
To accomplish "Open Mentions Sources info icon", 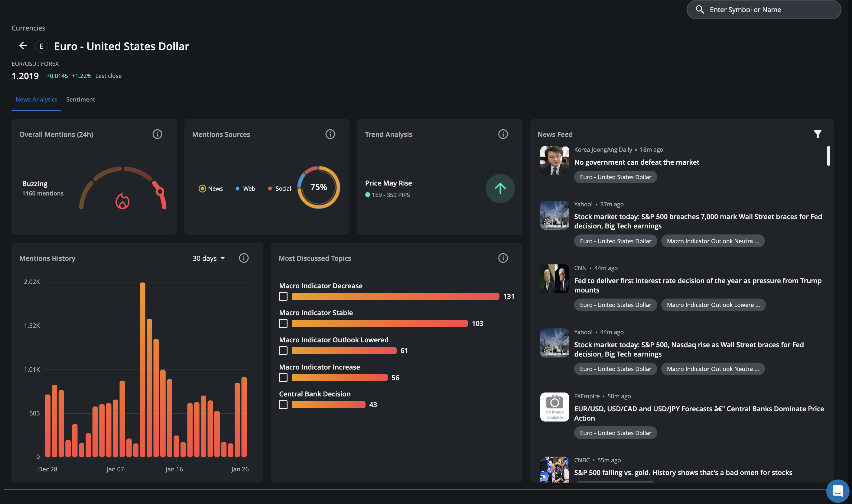I will (330, 134).
